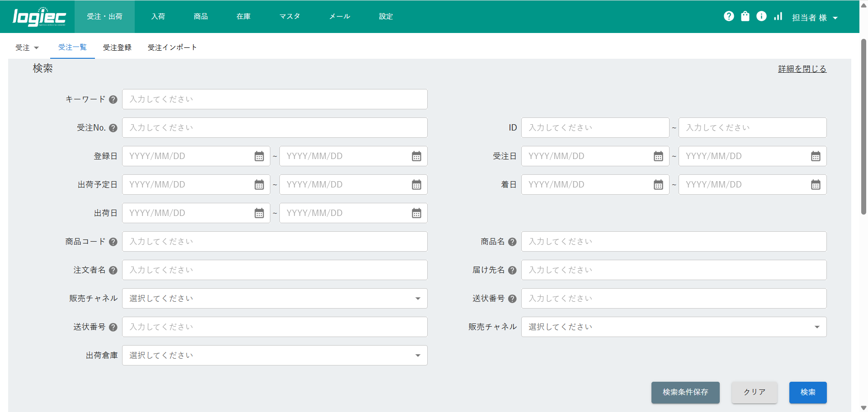Image resolution: width=868 pixels, height=412 pixels.
Task: Open calendar for 着日 start date
Action: (658, 185)
